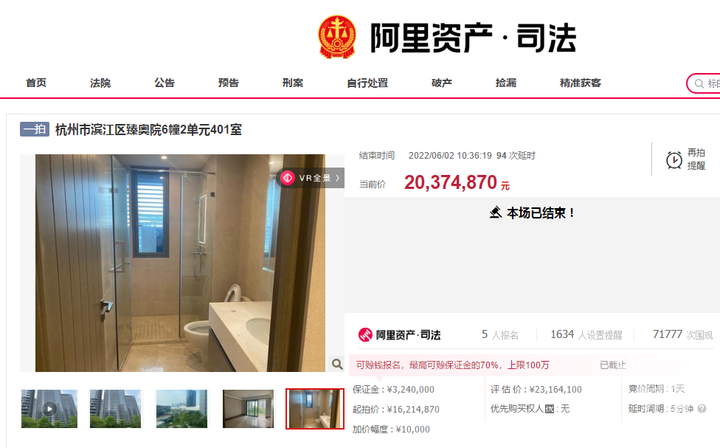Click the search input field
The height and width of the screenshot is (448, 720).
[707, 84]
